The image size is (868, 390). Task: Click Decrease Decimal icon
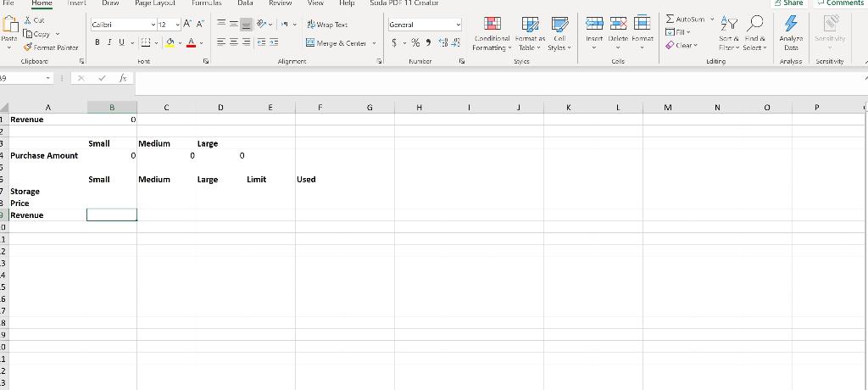pyautogui.click(x=455, y=42)
